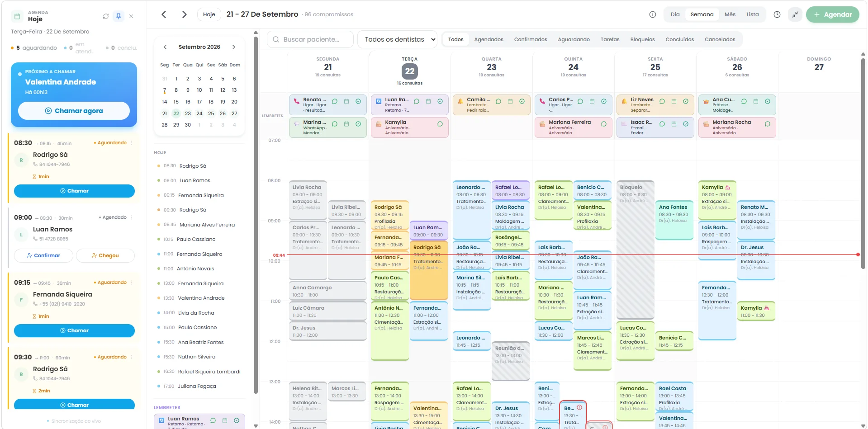Collapse view with the shrink arrows icon
The height and width of the screenshot is (429, 868).
(x=795, y=14)
